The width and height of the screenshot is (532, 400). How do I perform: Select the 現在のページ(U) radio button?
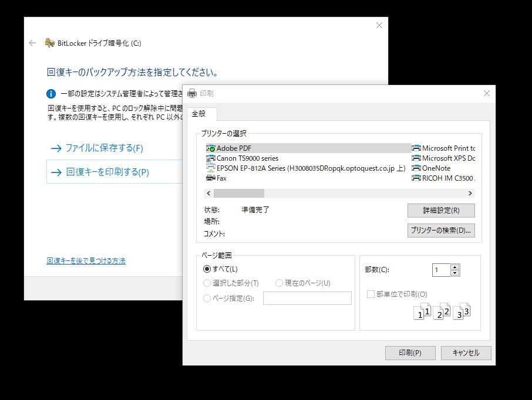coord(279,283)
